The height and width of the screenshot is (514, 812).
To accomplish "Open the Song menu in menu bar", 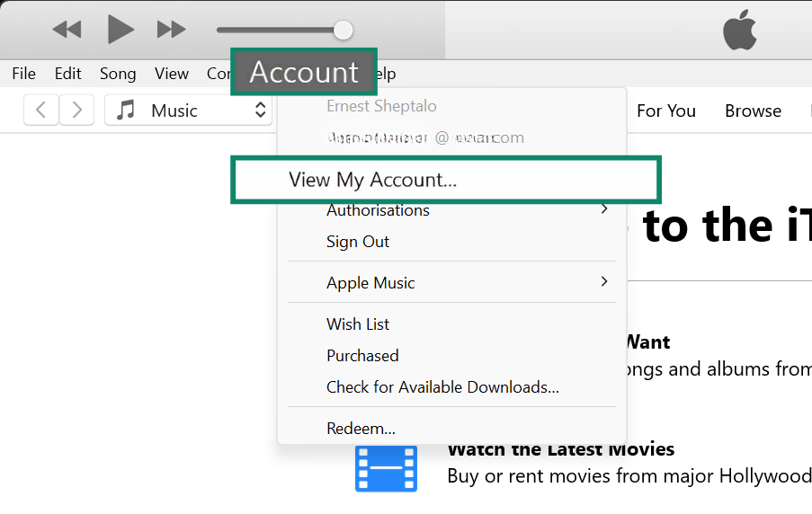I will [118, 74].
